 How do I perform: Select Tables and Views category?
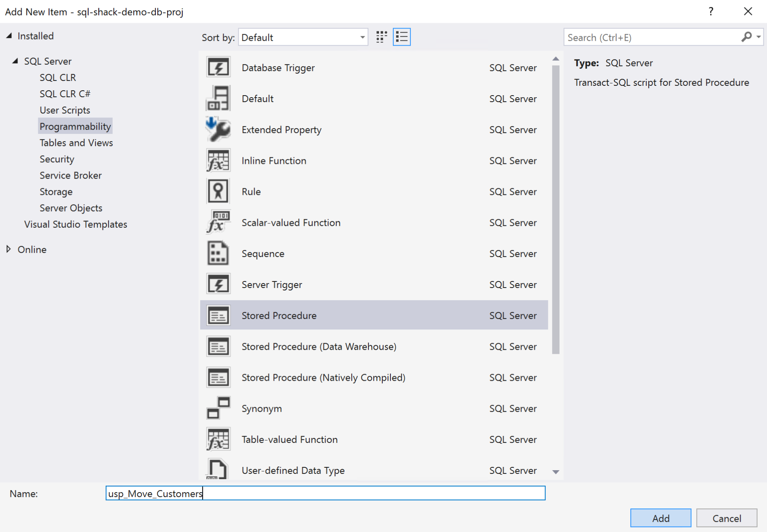pyautogui.click(x=76, y=143)
